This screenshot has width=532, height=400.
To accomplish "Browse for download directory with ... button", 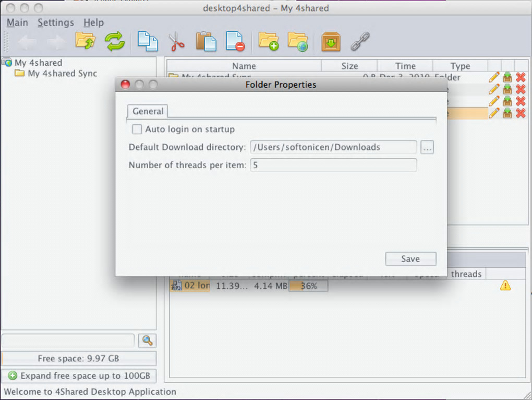I will point(427,147).
